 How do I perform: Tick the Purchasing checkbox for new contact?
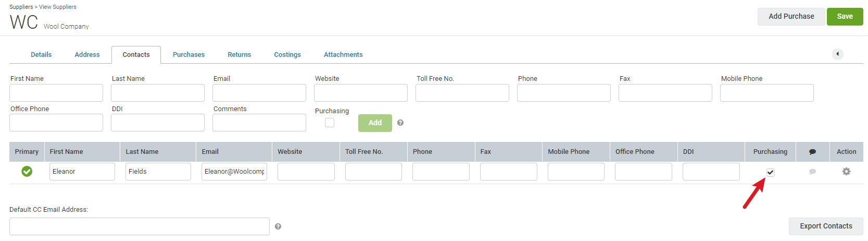pos(330,123)
